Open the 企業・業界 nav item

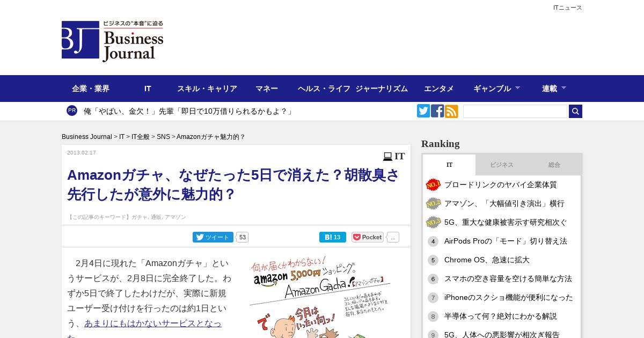[x=91, y=89]
